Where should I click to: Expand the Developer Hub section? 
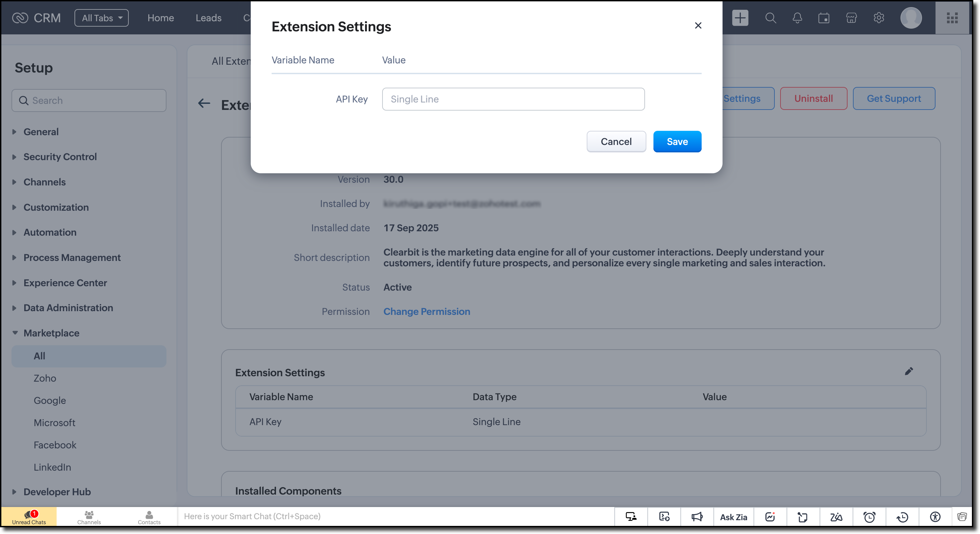pos(57,492)
